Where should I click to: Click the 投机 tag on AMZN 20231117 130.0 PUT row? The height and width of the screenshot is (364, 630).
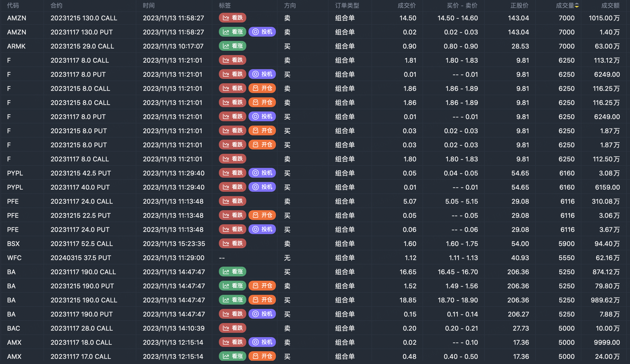[x=262, y=32]
